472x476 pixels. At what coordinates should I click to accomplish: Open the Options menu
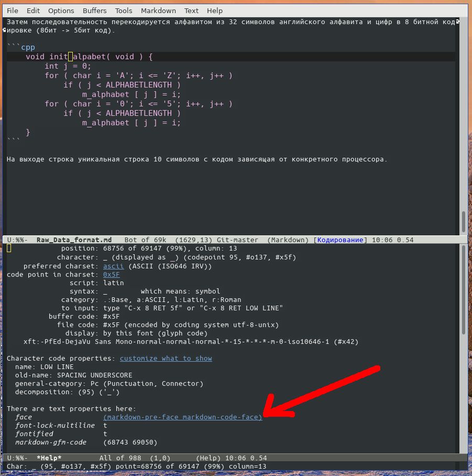[x=61, y=10]
